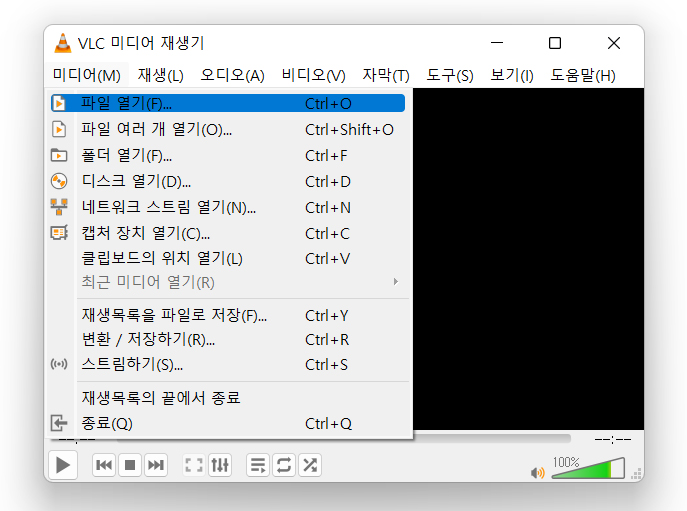Click the stream broadcast icon
Image resolution: width=687 pixels, height=511 pixels.
click(59, 364)
